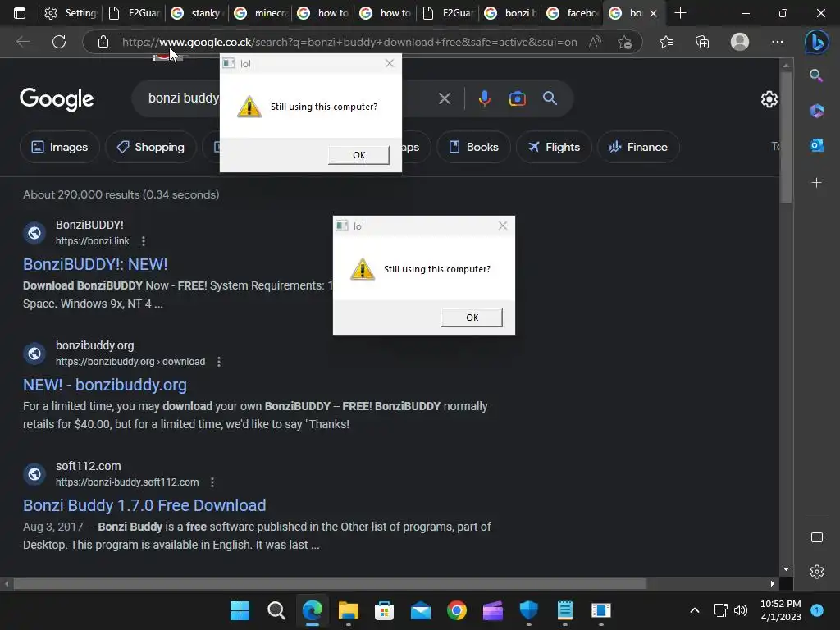Image resolution: width=840 pixels, height=630 pixels.
Task: Open Edge Settings and more ellipsis
Action: click(x=778, y=42)
